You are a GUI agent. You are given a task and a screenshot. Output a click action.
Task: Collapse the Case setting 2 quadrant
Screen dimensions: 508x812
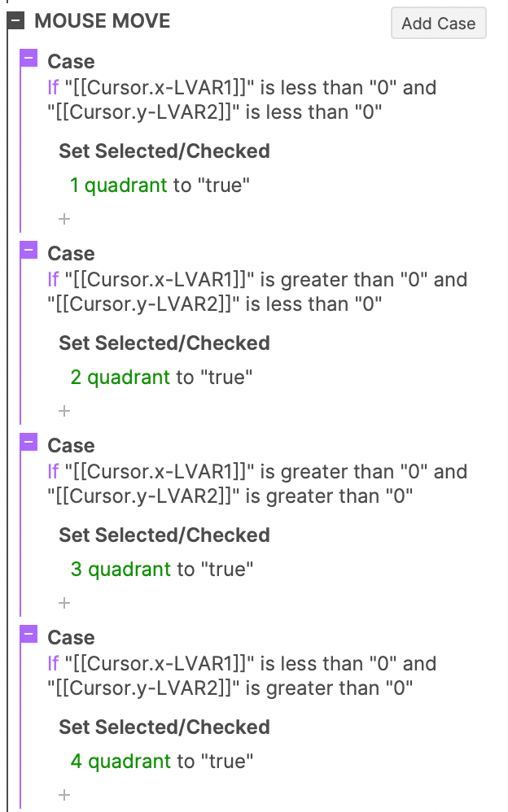point(30,250)
